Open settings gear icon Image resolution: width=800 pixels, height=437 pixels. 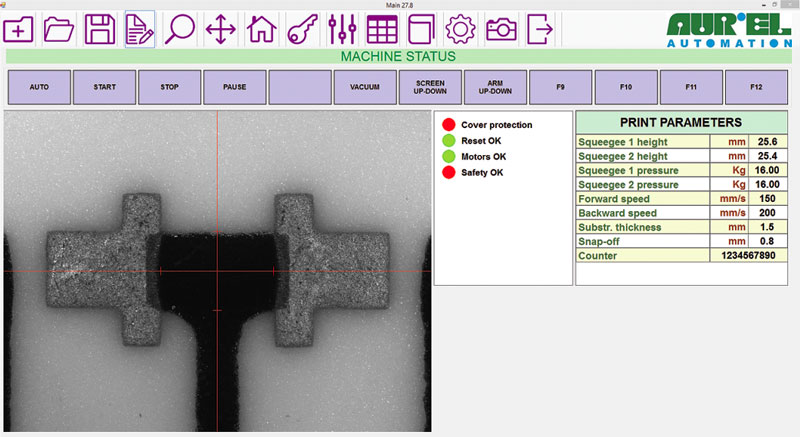coord(460,30)
